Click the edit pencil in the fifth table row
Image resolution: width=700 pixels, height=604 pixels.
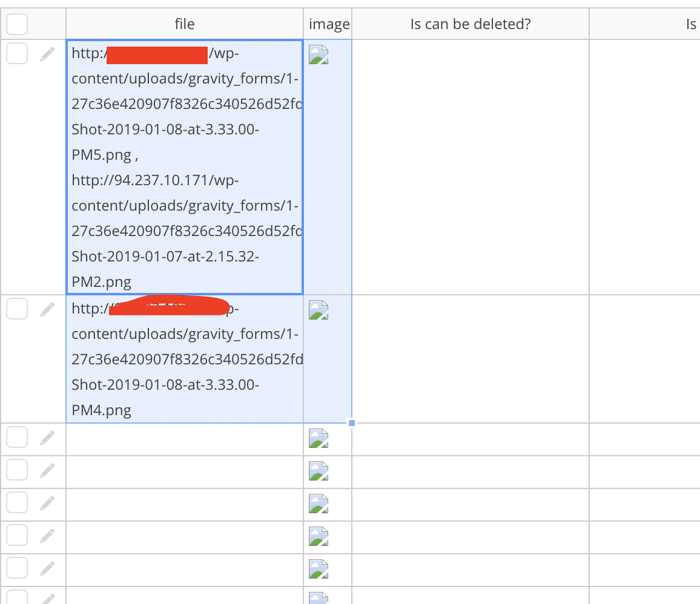click(47, 503)
